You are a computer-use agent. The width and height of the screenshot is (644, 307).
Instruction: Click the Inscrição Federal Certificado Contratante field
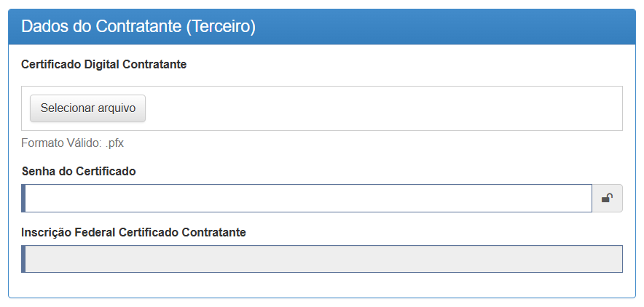322,259
